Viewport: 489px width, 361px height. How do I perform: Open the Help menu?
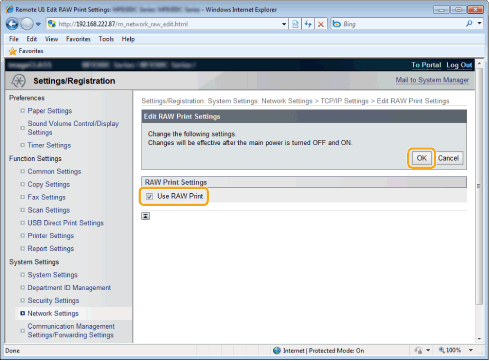[x=128, y=39]
